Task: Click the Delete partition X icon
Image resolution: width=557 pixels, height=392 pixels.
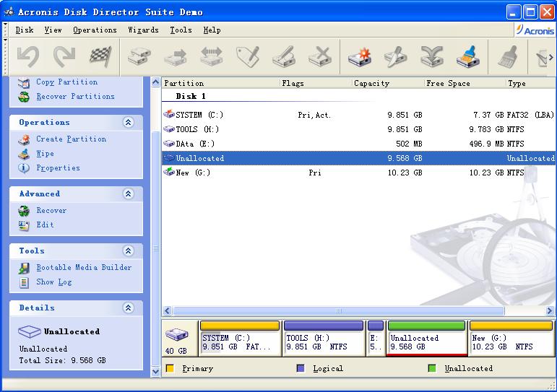Action: (321, 57)
